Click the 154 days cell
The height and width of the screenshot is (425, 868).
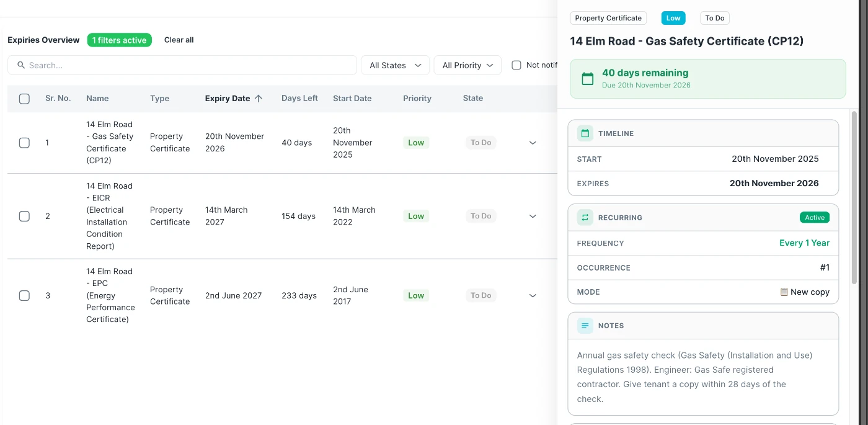(x=298, y=217)
